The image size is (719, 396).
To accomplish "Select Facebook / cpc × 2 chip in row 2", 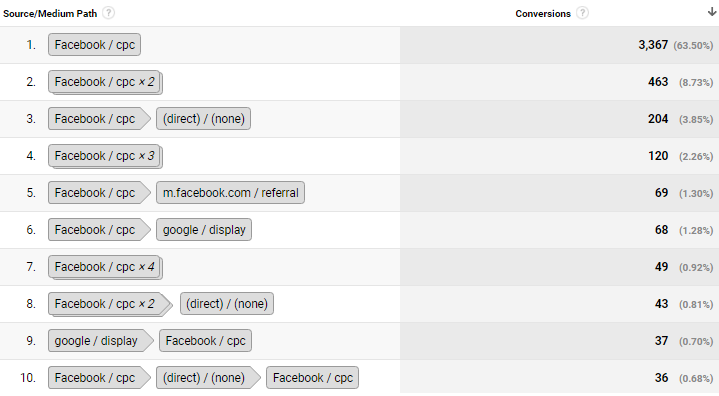I will click(105, 82).
